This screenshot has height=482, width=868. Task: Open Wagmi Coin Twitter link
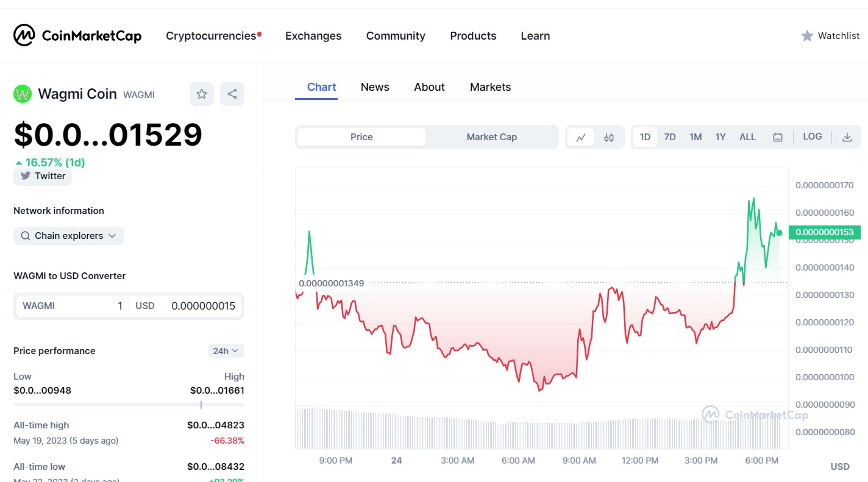(43, 176)
